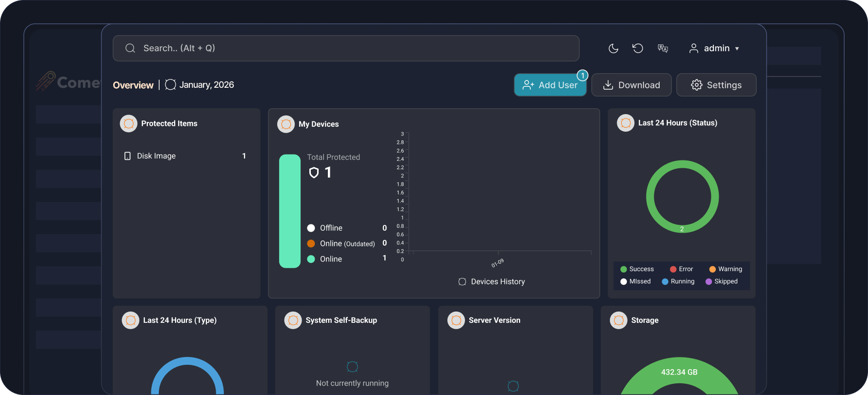This screenshot has height=395, width=868.
Task: Toggle the Success legend item
Action: click(x=637, y=269)
